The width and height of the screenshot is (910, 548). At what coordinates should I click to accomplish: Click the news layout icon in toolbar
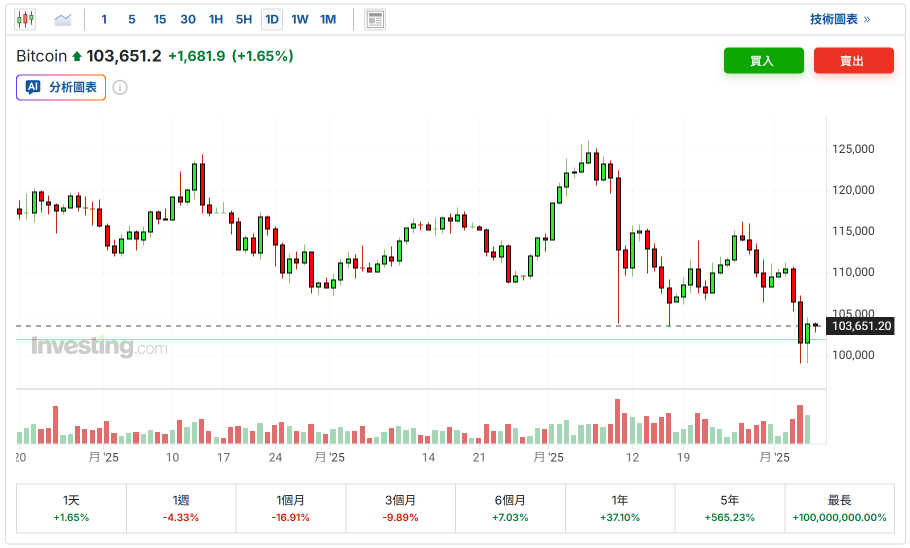pos(375,19)
